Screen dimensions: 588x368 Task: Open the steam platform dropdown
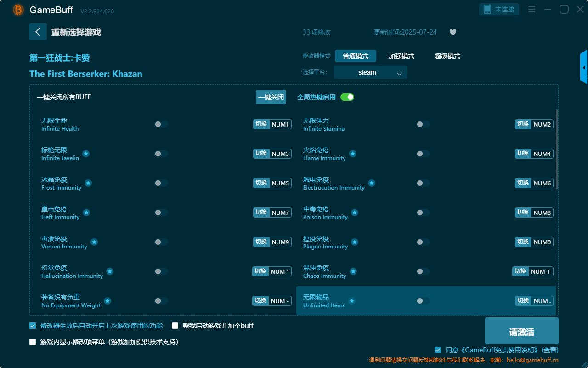(x=370, y=72)
